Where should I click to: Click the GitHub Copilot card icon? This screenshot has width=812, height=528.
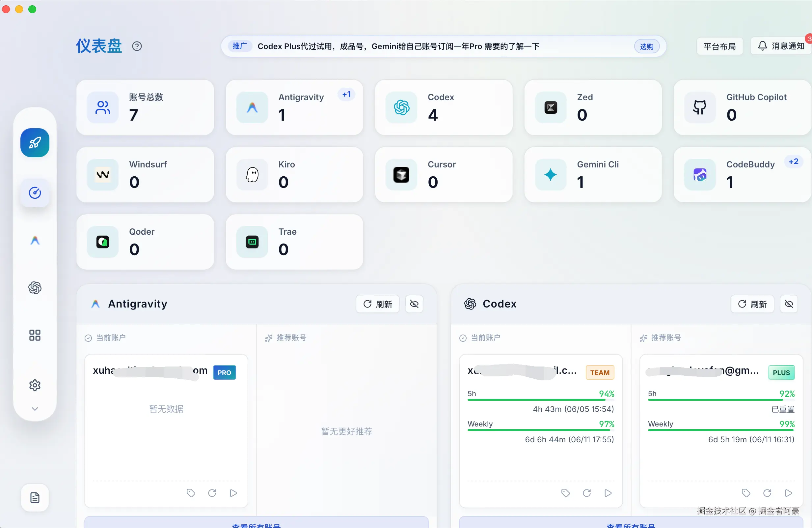700,107
